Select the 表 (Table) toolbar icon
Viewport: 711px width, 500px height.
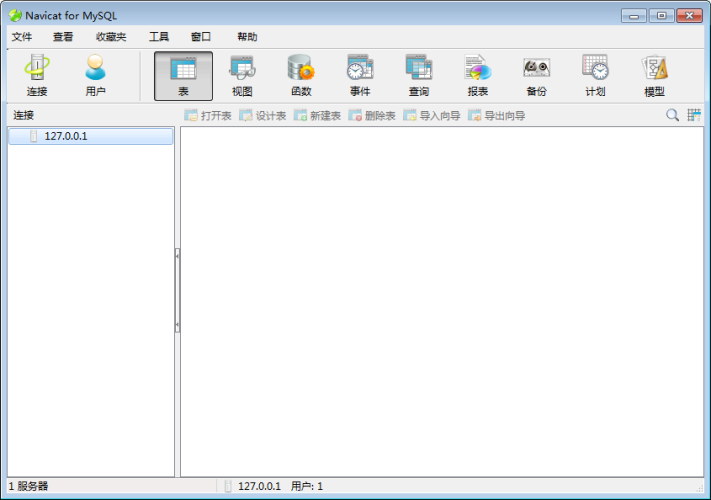point(183,76)
